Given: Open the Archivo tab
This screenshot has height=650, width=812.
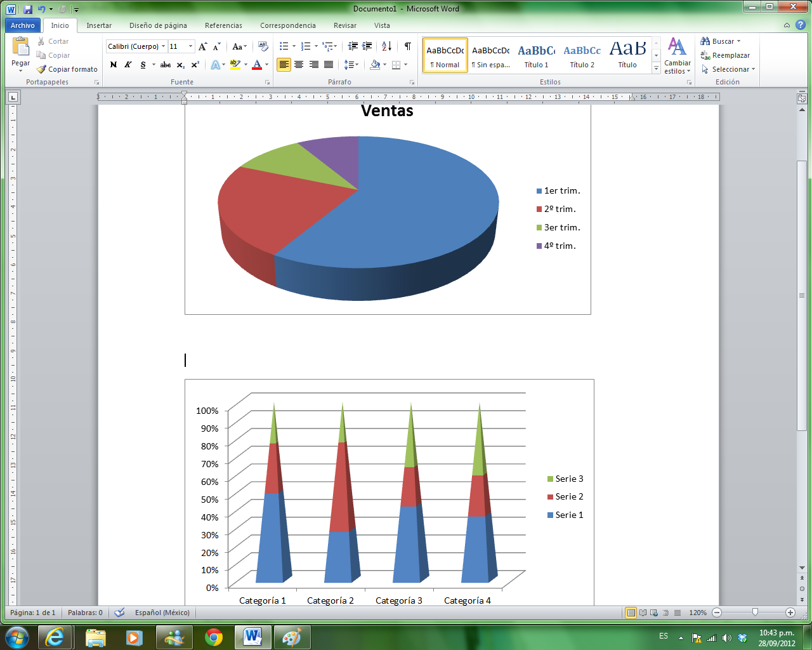Looking at the screenshot, I should click(x=23, y=25).
